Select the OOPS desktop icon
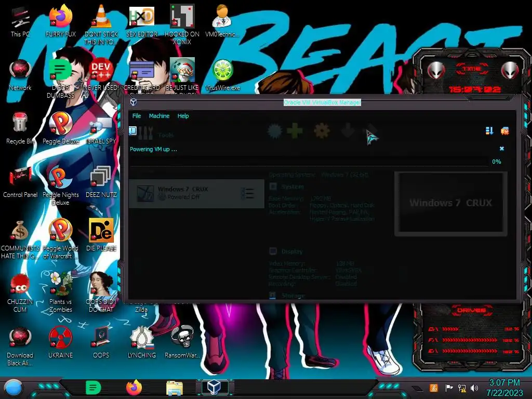532x399 pixels. pos(101,343)
